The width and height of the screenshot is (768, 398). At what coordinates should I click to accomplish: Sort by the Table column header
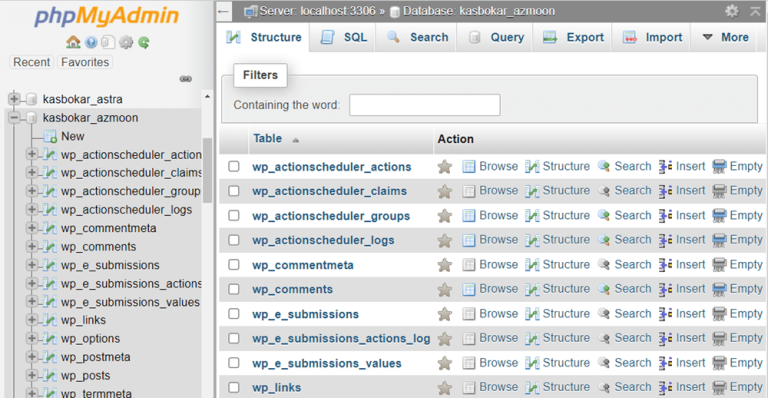click(267, 139)
